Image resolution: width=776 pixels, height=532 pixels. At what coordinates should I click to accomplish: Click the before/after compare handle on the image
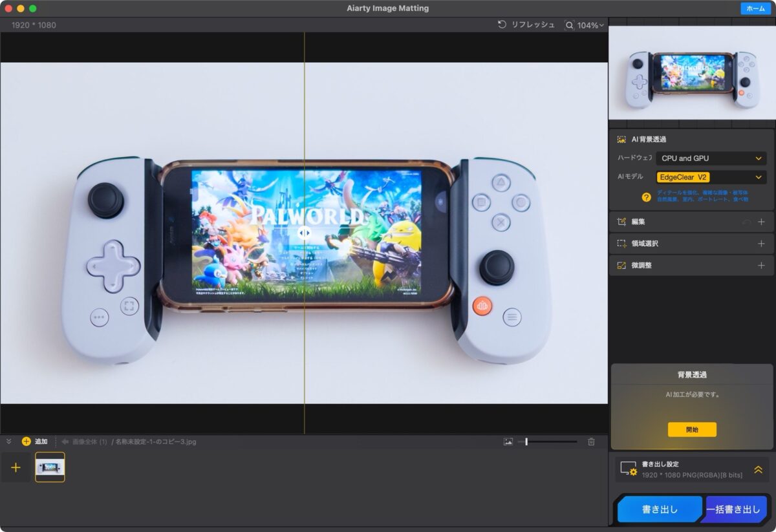pos(305,233)
